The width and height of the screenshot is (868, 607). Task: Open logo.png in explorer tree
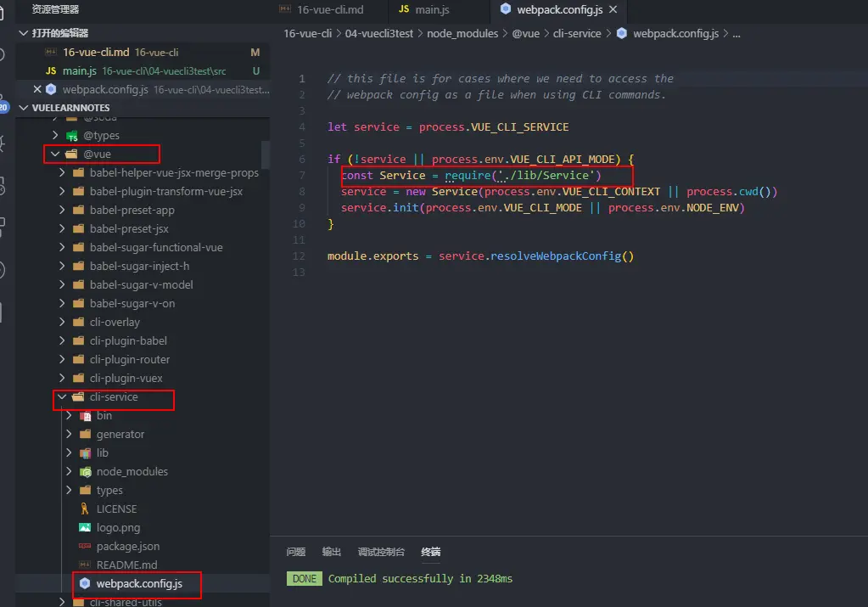tap(118, 528)
